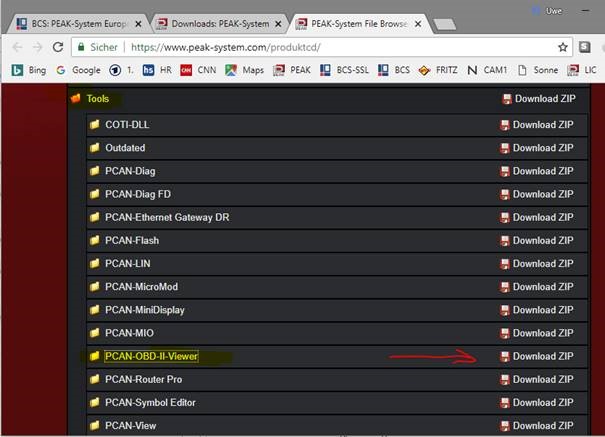Click the extension icon beside address bar
The image size is (605, 437).
click(585, 47)
